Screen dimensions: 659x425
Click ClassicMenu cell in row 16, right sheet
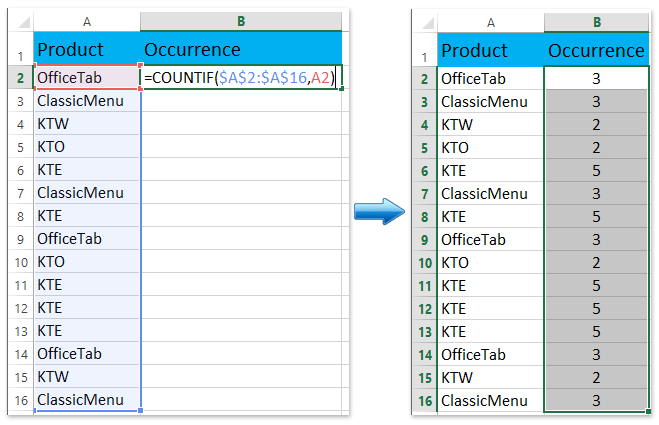[490, 400]
